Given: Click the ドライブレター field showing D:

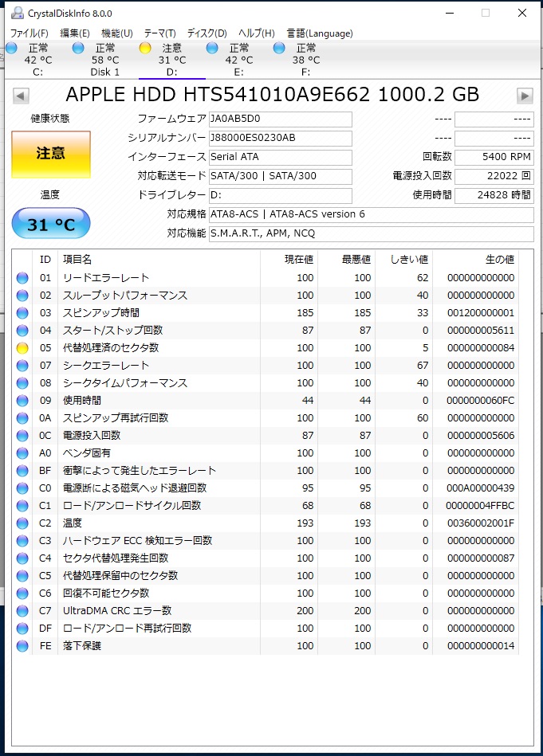Looking at the screenshot, I should pyautogui.click(x=281, y=196).
